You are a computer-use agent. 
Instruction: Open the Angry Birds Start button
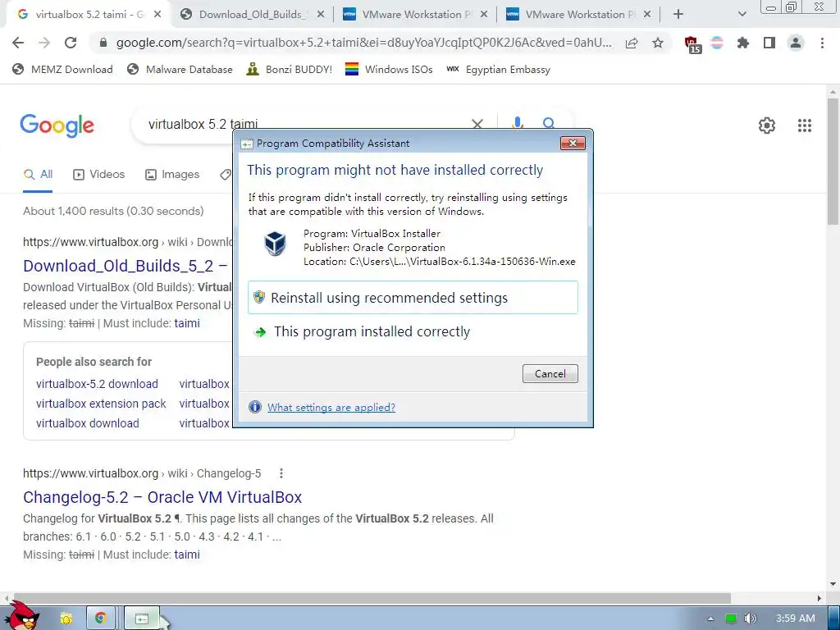click(x=24, y=616)
